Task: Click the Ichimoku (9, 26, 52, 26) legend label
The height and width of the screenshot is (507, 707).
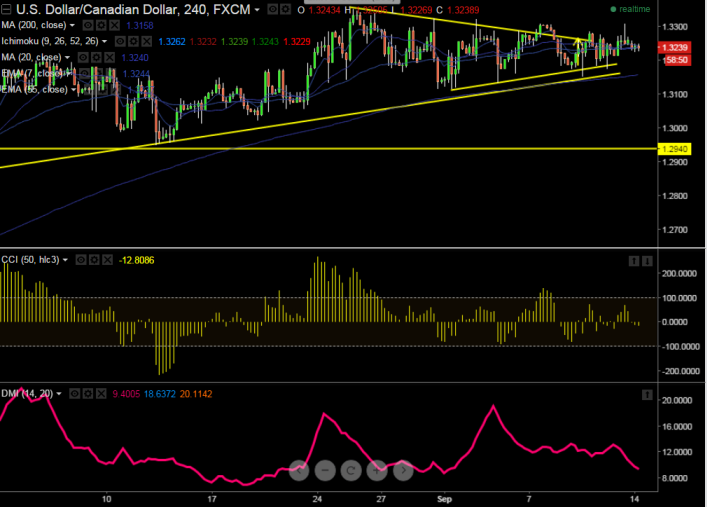Action: point(50,41)
